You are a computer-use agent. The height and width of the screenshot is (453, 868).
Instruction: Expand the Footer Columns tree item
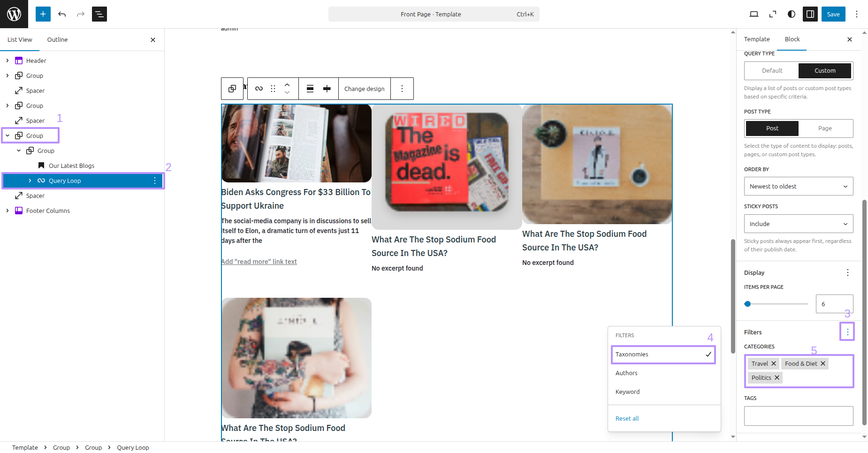pyautogui.click(x=8, y=211)
